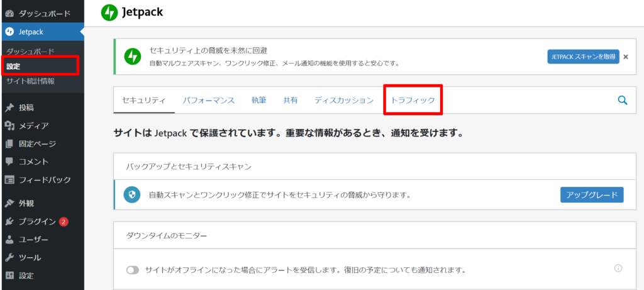This screenshot has height=290, width=644.
Task: Click the 自動スキャンとワンクリック修正 description text
Action: tap(280, 195)
